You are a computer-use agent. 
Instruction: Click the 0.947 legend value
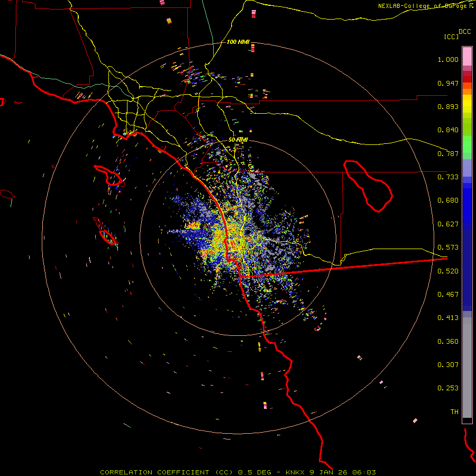tap(448, 83)
